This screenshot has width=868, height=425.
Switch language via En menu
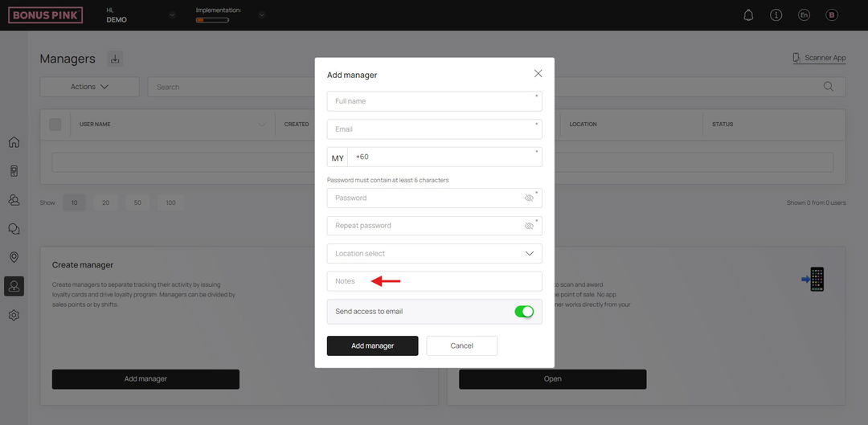pos(804,15)
